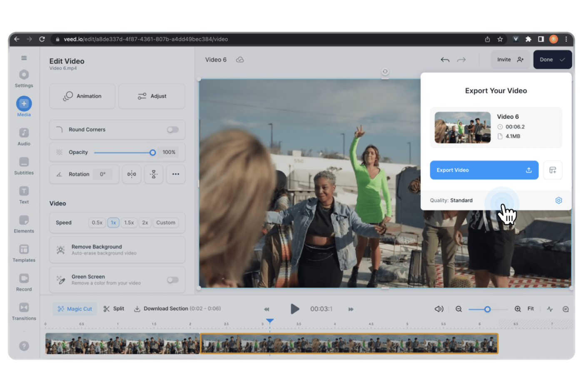Select 2x speed
Image resolution: width=583 pixels, height=392 pixels.
pos(145,223)
